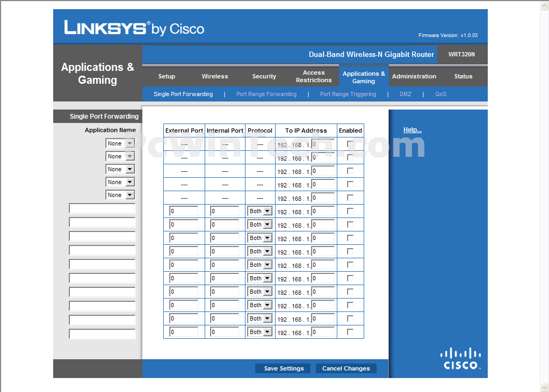The image size is (549, 392).
Task: Click the second custom application name field
Action: [x=102, y=222]
